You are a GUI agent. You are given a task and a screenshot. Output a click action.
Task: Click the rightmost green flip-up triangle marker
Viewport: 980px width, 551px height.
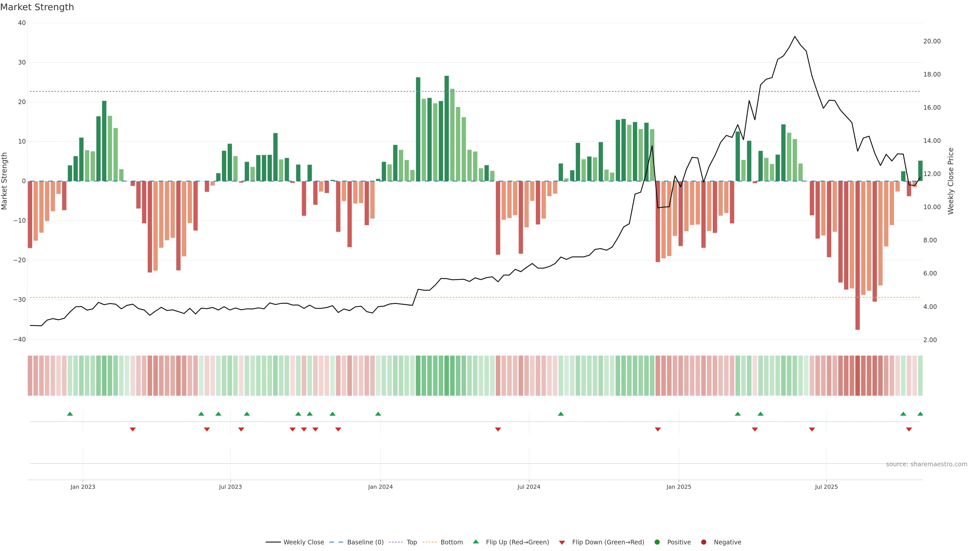(920, 414)
